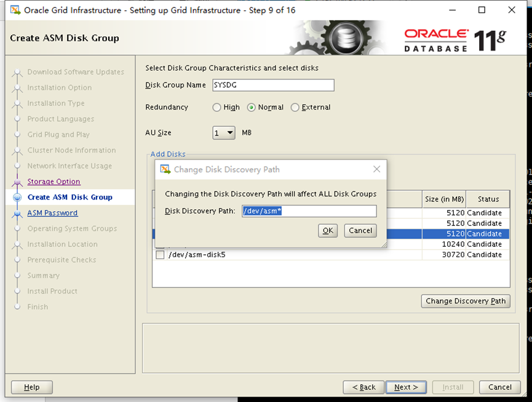Click the Status column header
The height and width of the screenshot is (402, 532).
488,199
